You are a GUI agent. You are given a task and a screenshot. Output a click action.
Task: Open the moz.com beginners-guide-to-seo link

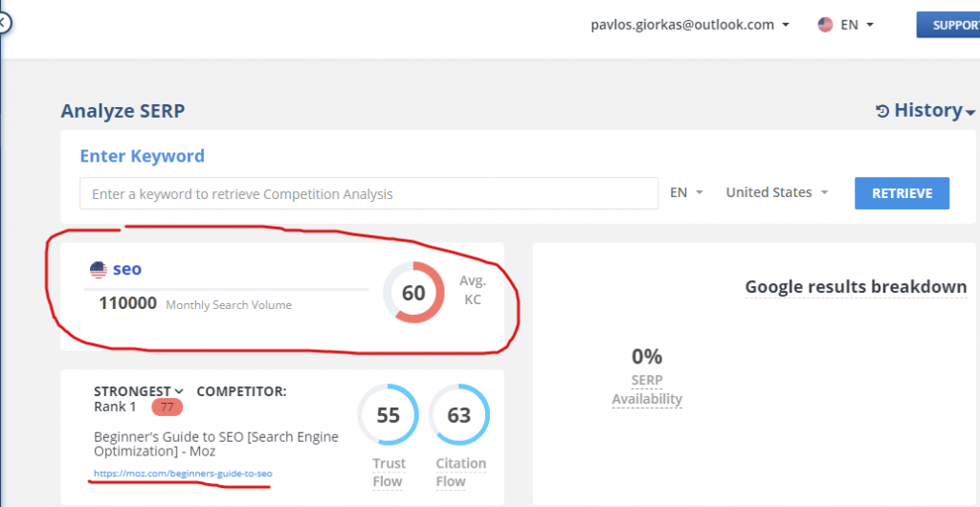coord(183,474)
